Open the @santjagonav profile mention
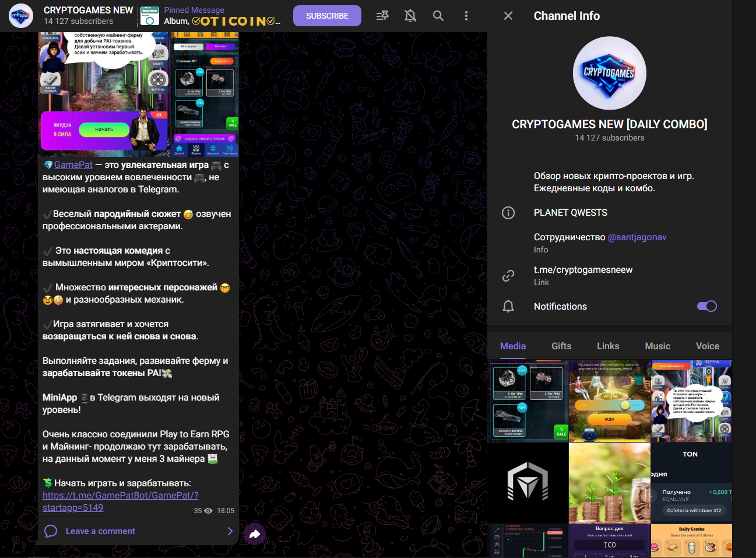Viewport: 756px width, 558px height. pos(637,237)
